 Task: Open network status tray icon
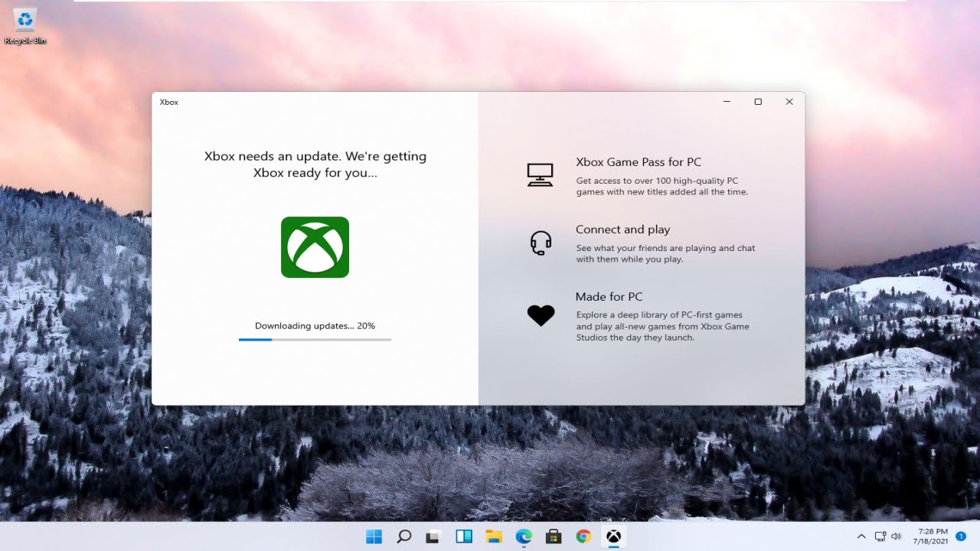tap(880, 536)
